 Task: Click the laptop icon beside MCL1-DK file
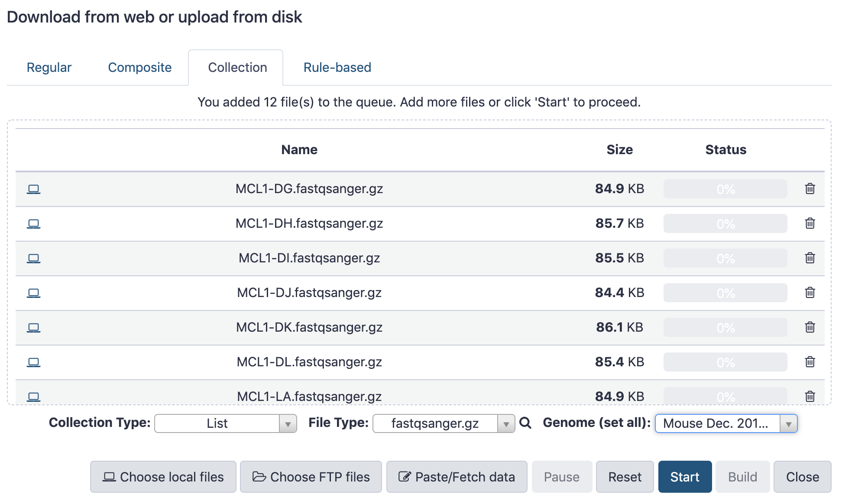34,328
